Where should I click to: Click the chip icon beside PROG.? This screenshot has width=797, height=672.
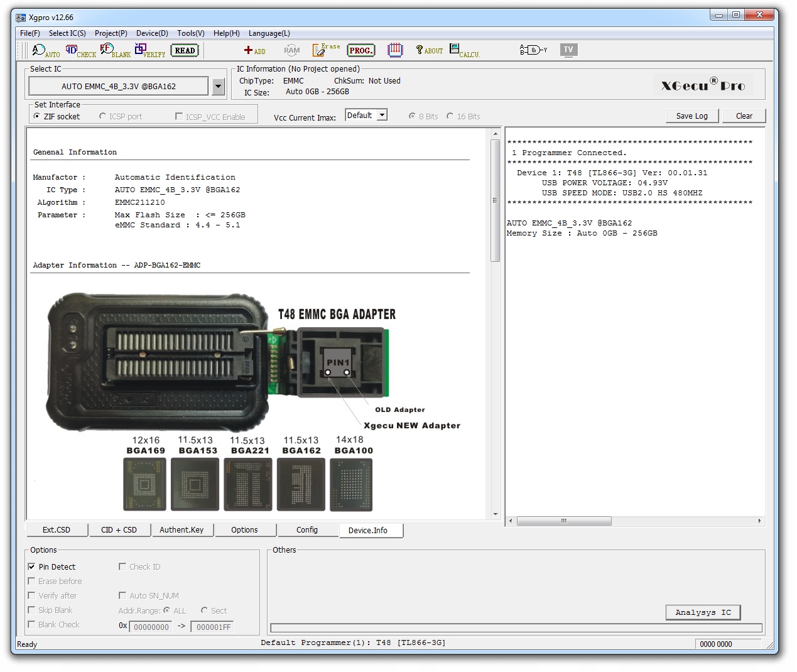395,50
